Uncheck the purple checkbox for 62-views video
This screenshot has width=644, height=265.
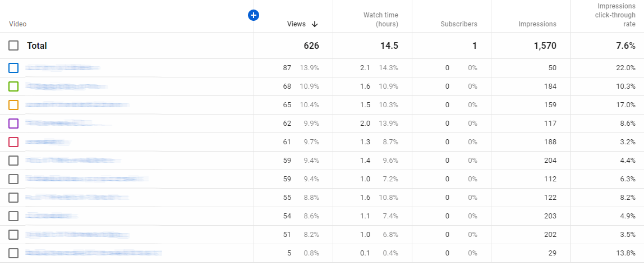13,124
